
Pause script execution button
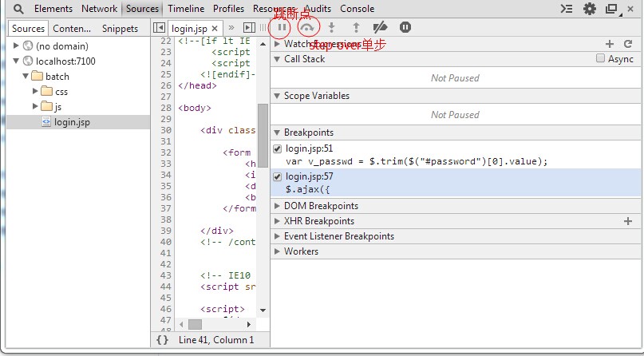(x=282, y=27)
